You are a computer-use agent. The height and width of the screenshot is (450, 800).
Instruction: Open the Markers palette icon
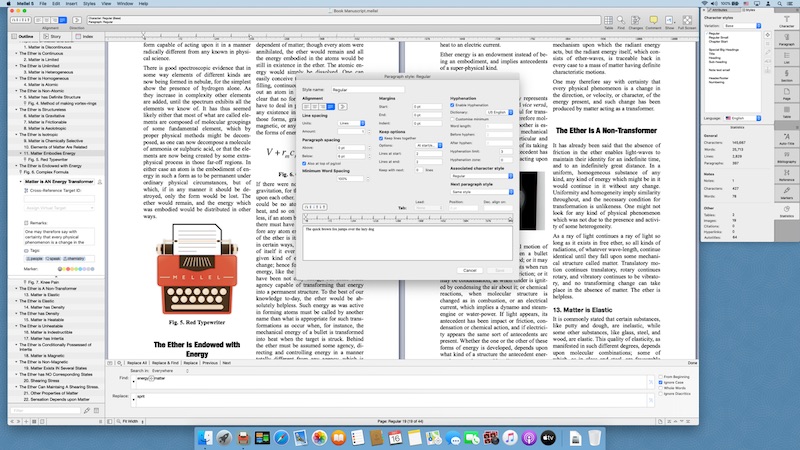click(x=786, y=193)
